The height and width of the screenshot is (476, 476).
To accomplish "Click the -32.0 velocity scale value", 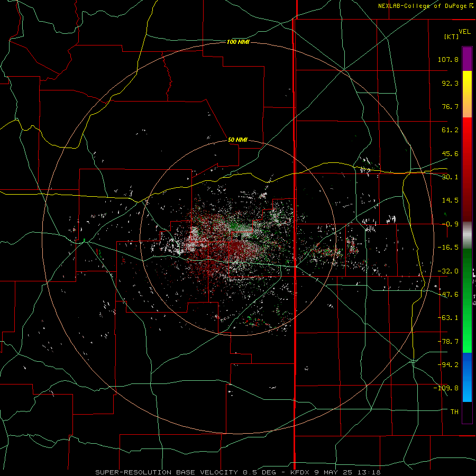I will pos(448,271).
